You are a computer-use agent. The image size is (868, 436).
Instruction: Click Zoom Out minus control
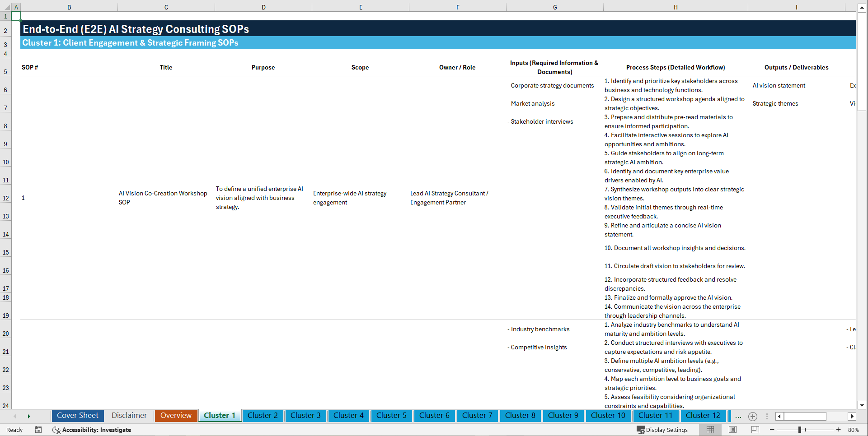click(772, 430)
